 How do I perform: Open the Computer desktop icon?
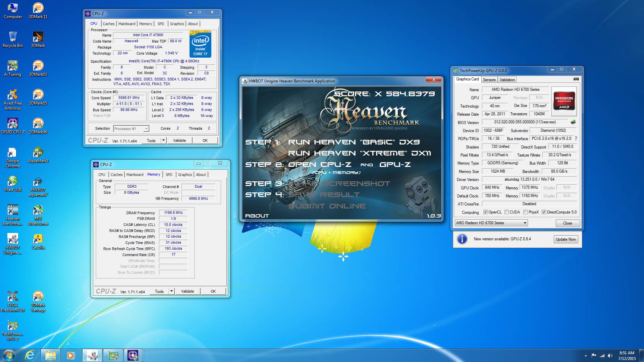point(13,11)
